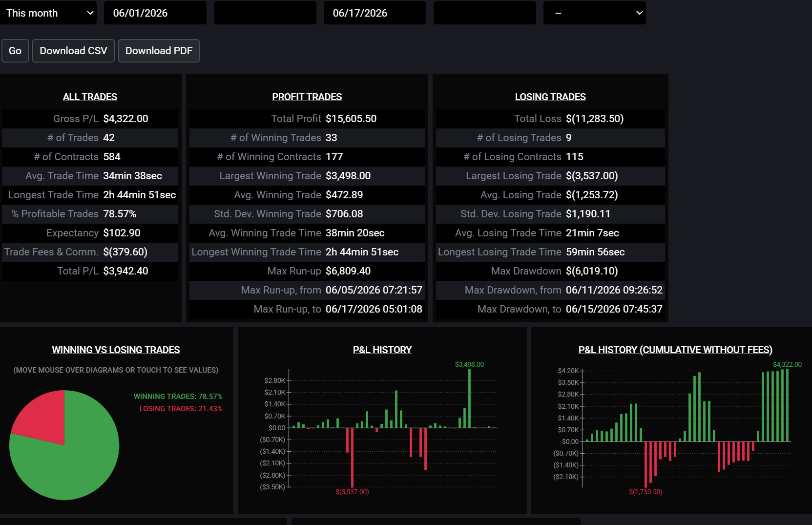Screen dimensions: 812x525
Task: Click Avg. Trade Time value 34min 38sec
Action: point(132,176)
